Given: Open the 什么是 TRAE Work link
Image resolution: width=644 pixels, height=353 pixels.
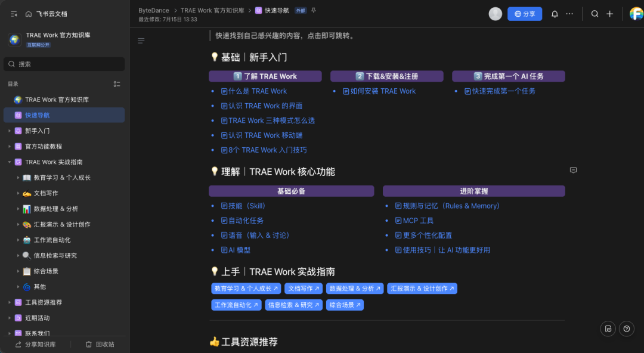Looking at the screenshot, I should tap(254, 91).
